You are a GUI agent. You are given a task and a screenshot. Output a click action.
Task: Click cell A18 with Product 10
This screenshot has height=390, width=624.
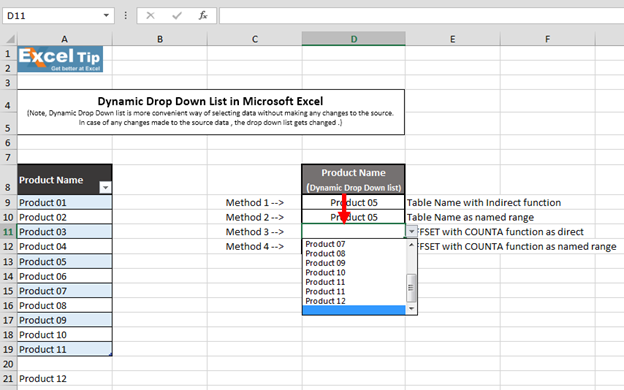pos(64,335)
